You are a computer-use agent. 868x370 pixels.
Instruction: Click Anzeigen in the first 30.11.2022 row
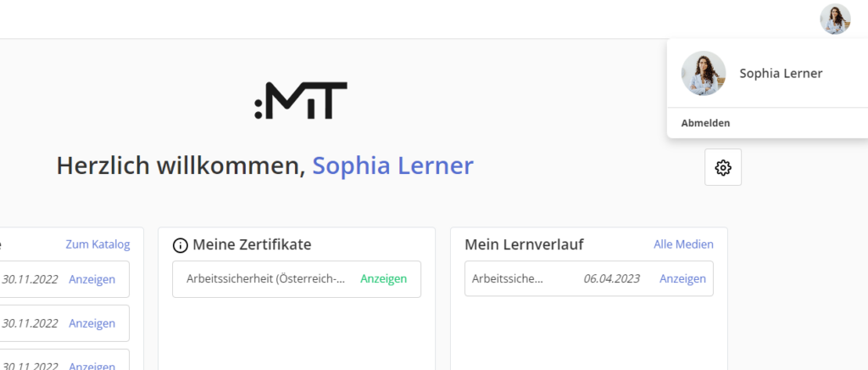click(x=92, y=279)
